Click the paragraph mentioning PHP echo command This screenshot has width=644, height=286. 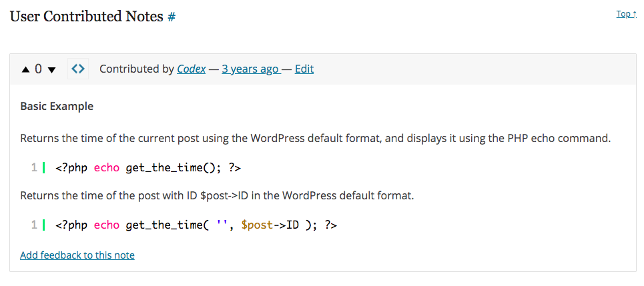click(316, 138)
